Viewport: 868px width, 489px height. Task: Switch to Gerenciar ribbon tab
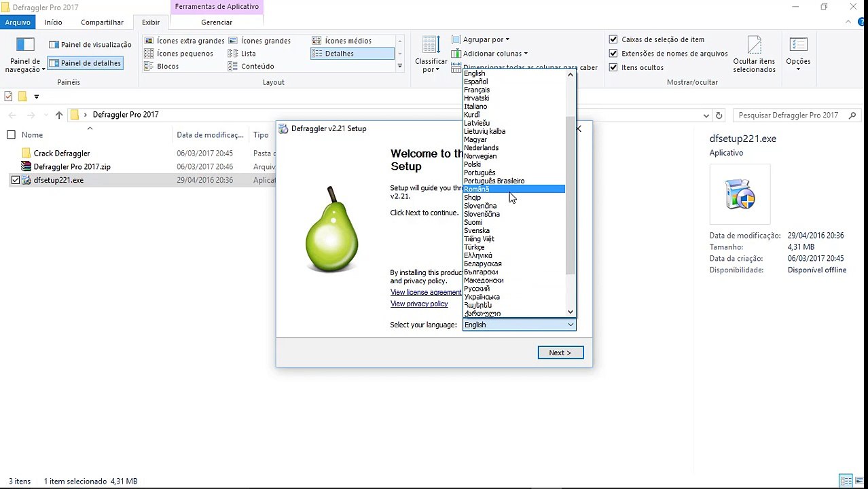[x=217, y=22]
